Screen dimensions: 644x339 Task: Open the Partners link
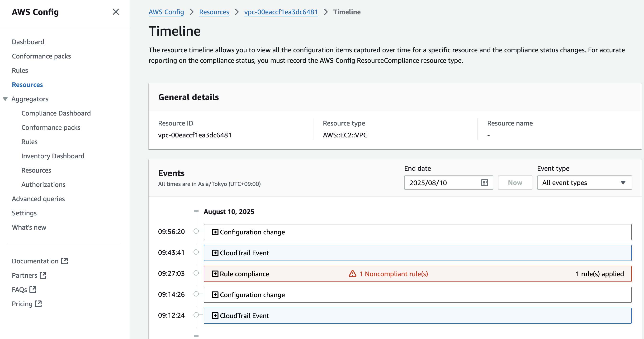[24, 275]
